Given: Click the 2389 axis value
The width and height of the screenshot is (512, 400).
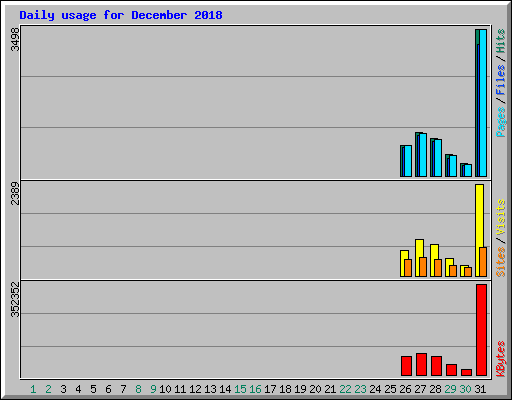Looking at the screenshot, I should tap(15, 193).
